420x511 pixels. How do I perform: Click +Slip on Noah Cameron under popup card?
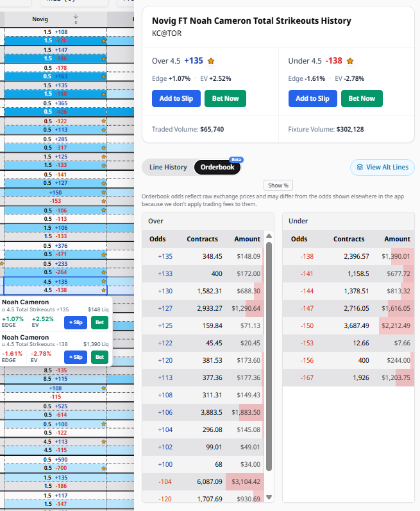tap(76, 357)
